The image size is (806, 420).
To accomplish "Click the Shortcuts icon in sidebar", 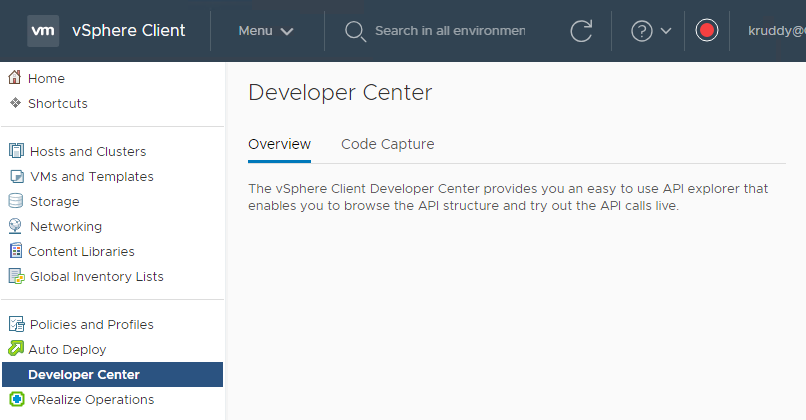I will coord(15,103).
